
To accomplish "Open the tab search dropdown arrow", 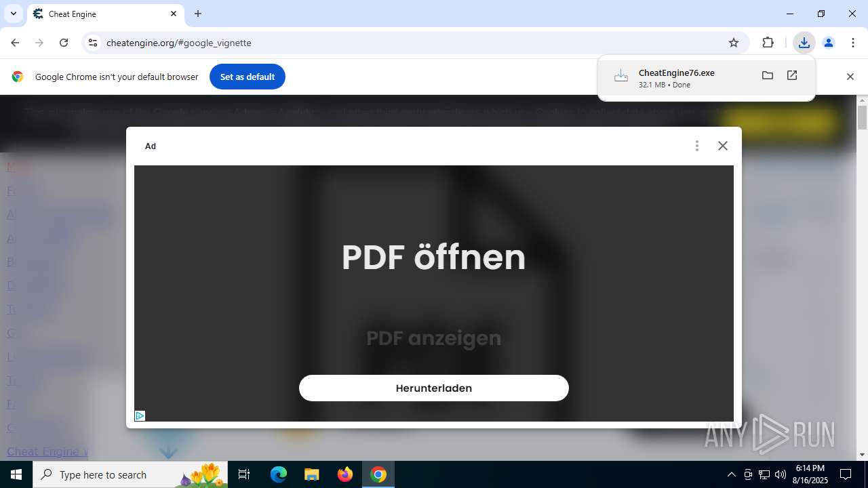I will pyautogui.click(x=13, y=14).
